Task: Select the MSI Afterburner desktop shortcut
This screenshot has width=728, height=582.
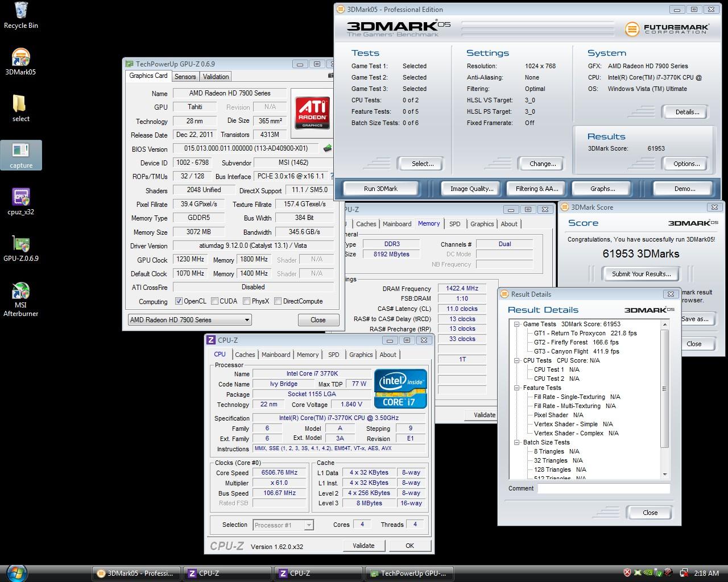Action: pyautogui.click(x=21, y=299)
